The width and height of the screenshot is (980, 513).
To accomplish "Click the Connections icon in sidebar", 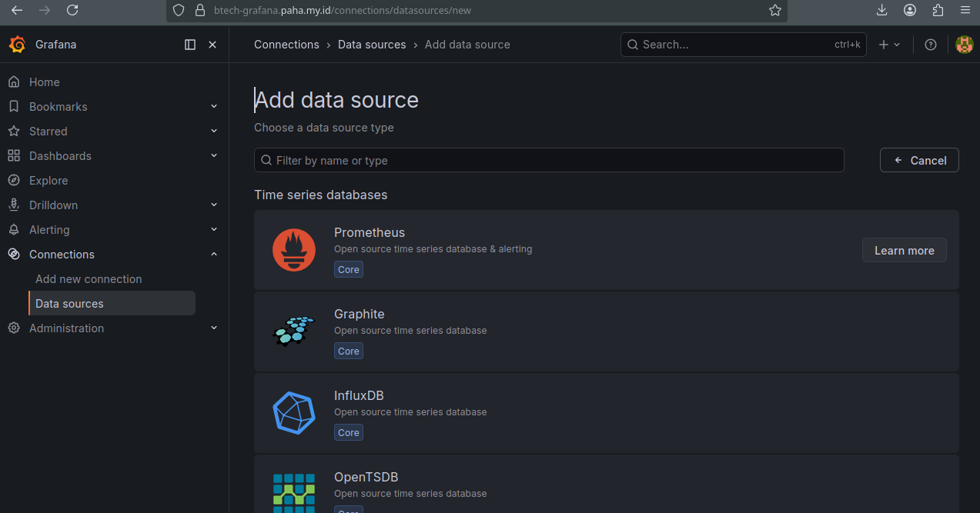I will (14, 255).
